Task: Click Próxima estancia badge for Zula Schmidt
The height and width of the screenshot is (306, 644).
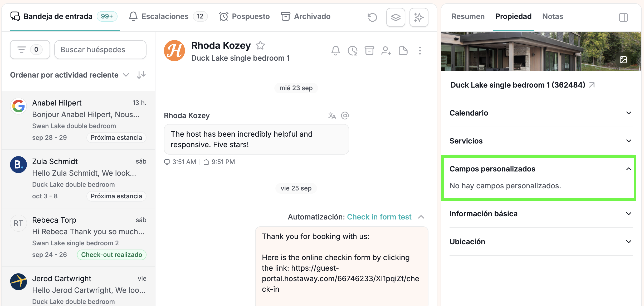Action: pyautogui.click(x=116, y=196)
